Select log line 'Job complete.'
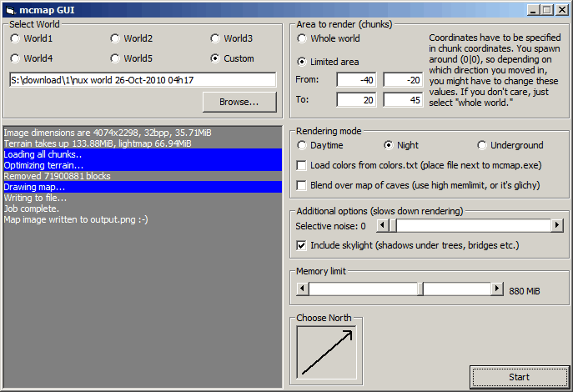Image resolution: width=573 pixels, height=392 pixels. point(143,209)
